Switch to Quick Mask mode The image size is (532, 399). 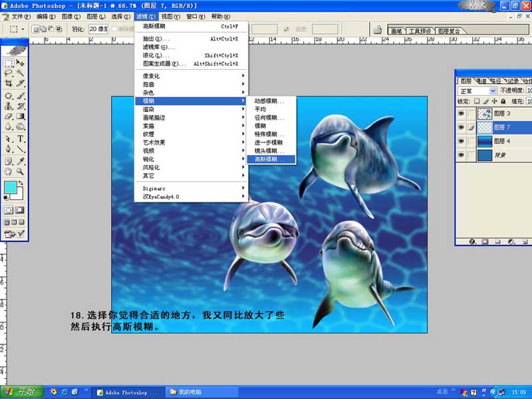point(20,210)
